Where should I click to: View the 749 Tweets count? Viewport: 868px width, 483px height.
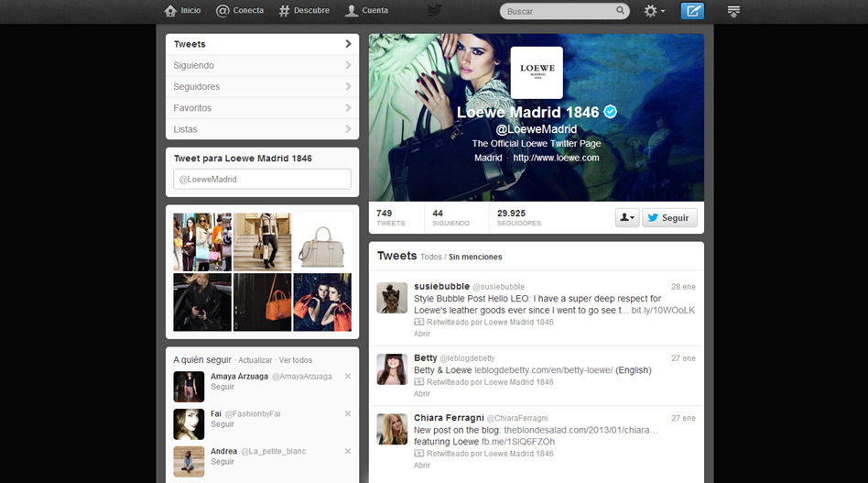point(391,217)
